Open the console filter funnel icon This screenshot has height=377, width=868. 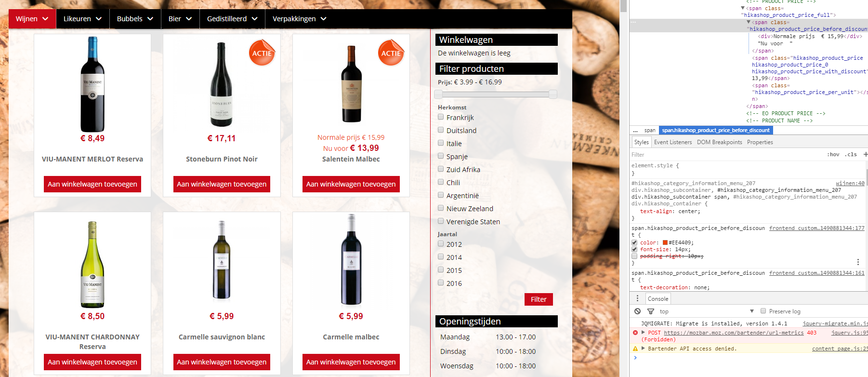click(x=651, y=311)
